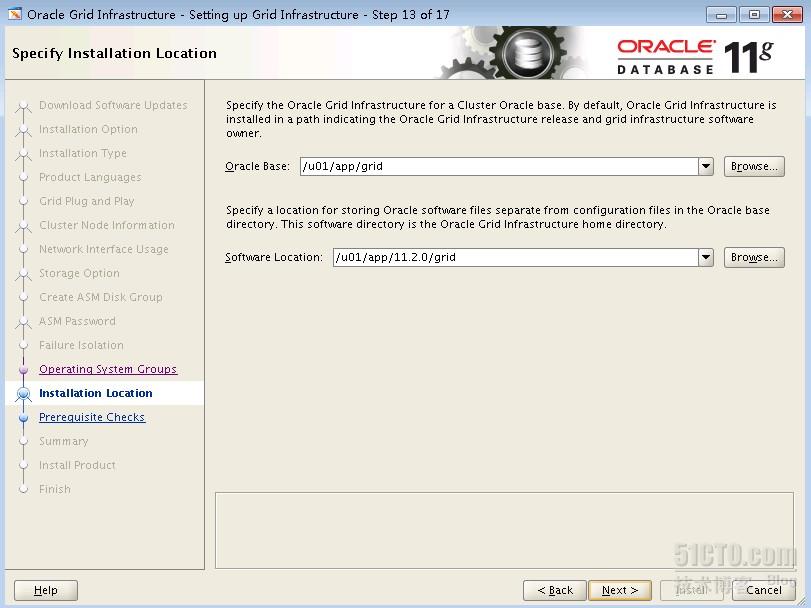Click the Failure Isolation step text

[81, 345]
